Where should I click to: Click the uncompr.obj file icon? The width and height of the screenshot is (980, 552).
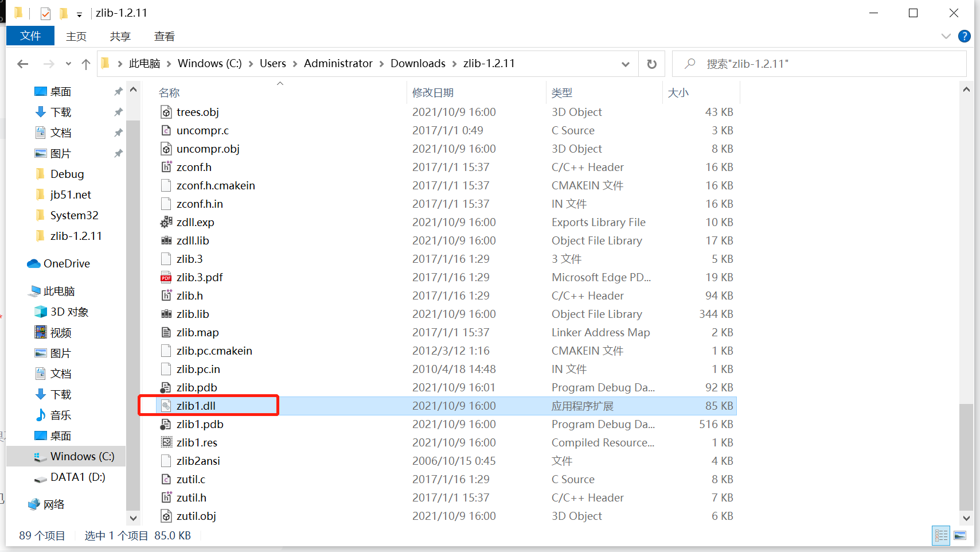pyautogui.click(x=166, y=149)
